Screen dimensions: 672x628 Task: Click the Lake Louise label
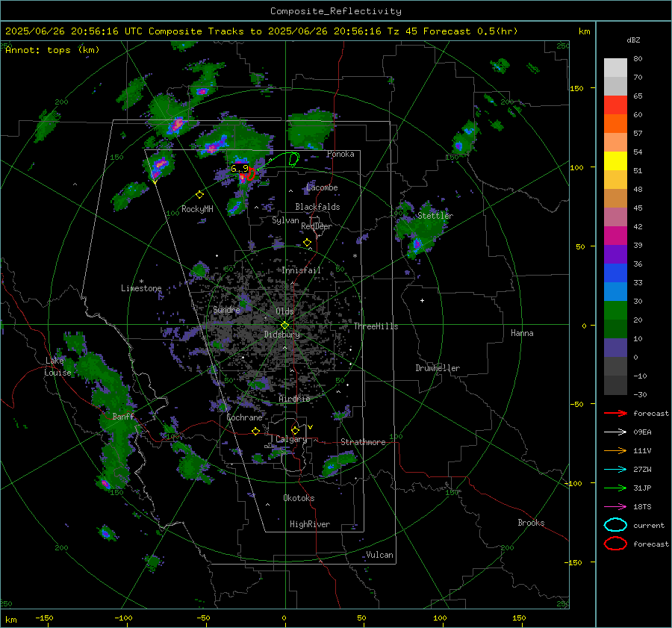[57, 367]
